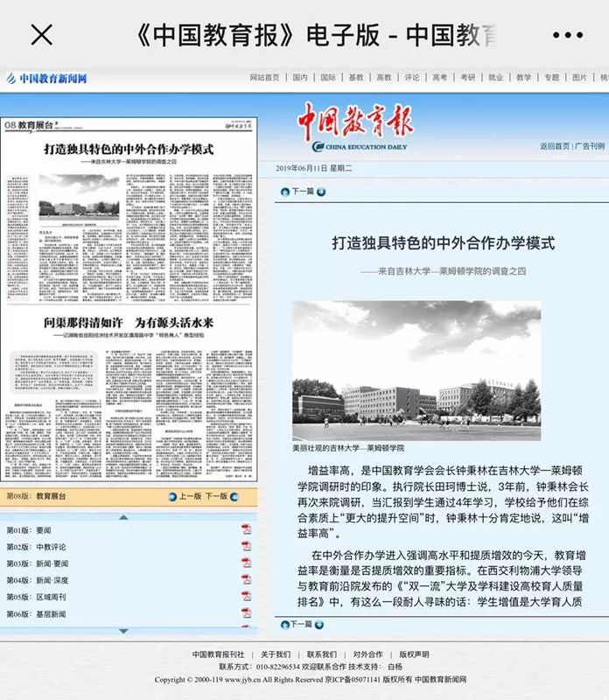Open 第01版：要闻 in the page list
Viewport: 609px width, 700px height.
[29, 530]
